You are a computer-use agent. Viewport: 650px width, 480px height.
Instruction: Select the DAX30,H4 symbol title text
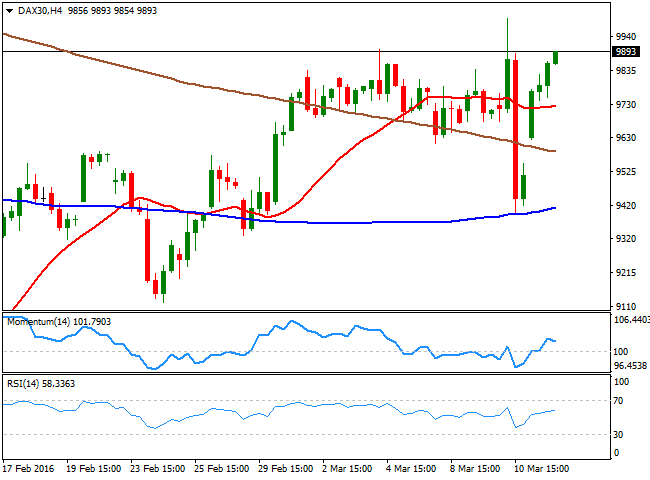click(x=40, y=11)
